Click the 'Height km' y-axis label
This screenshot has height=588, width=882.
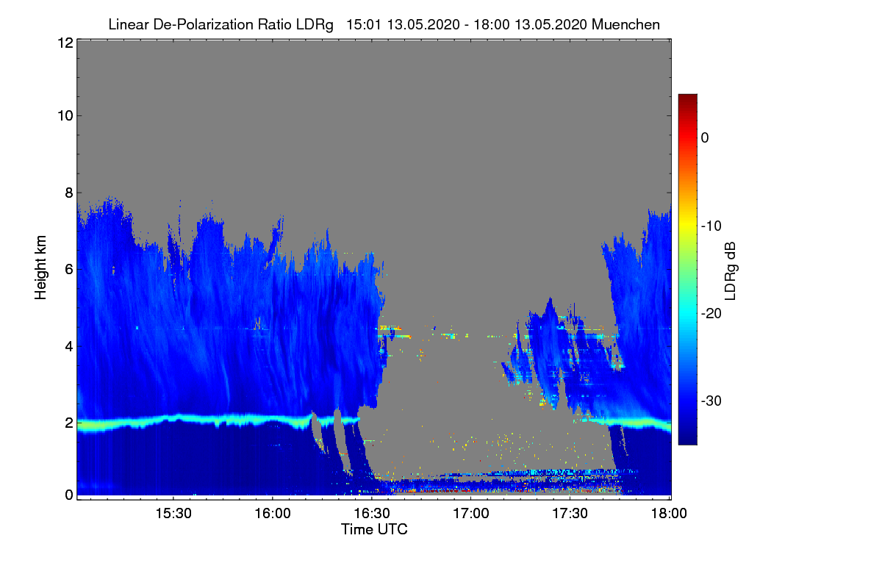[41, 269]
